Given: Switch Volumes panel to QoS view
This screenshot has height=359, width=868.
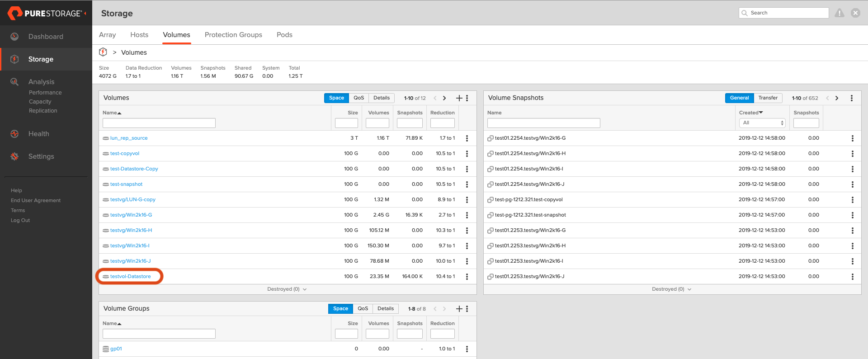Looking at the screenshot, I should tap(359, 98).
